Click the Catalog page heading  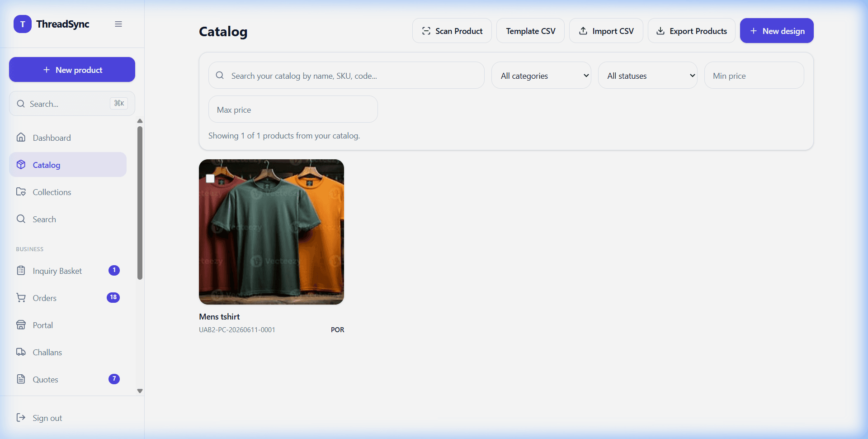223,31
